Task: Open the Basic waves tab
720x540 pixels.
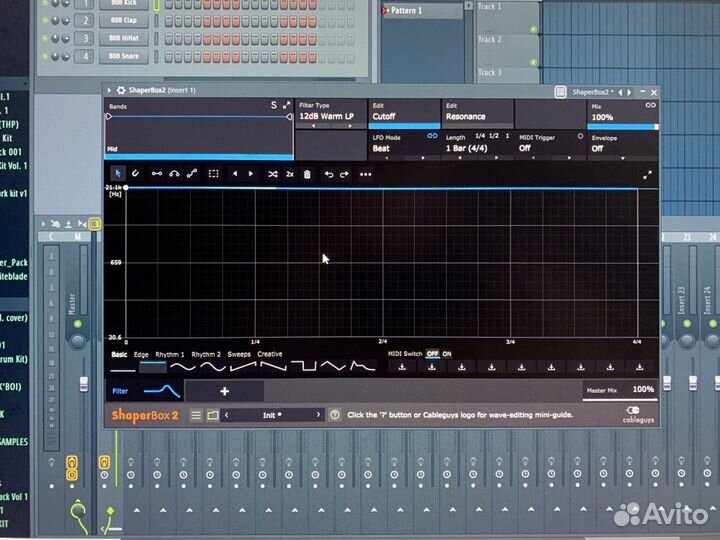Action: (x=119, y=354)
